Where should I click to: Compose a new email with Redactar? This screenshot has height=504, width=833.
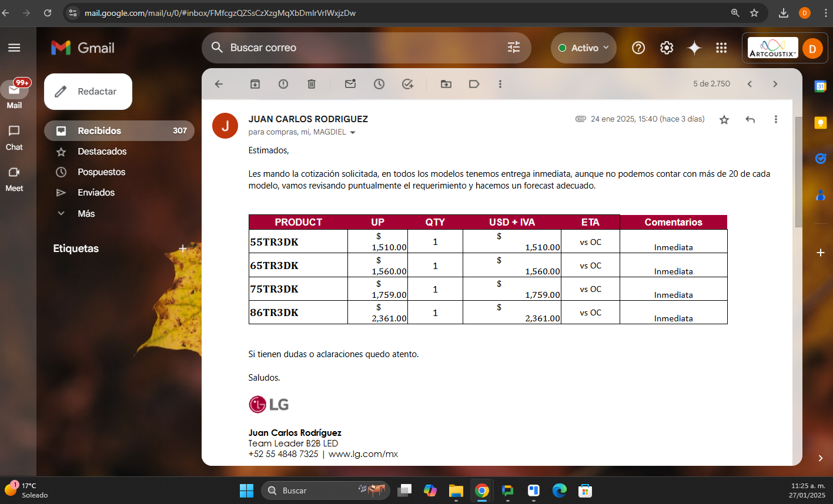point(88,92)
